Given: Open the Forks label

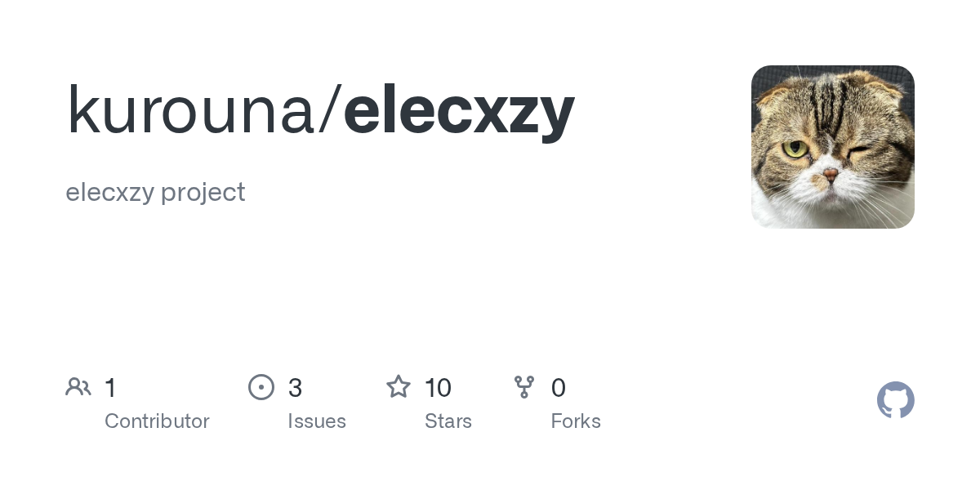Looking at the screenshot, I should coord(576,421).
